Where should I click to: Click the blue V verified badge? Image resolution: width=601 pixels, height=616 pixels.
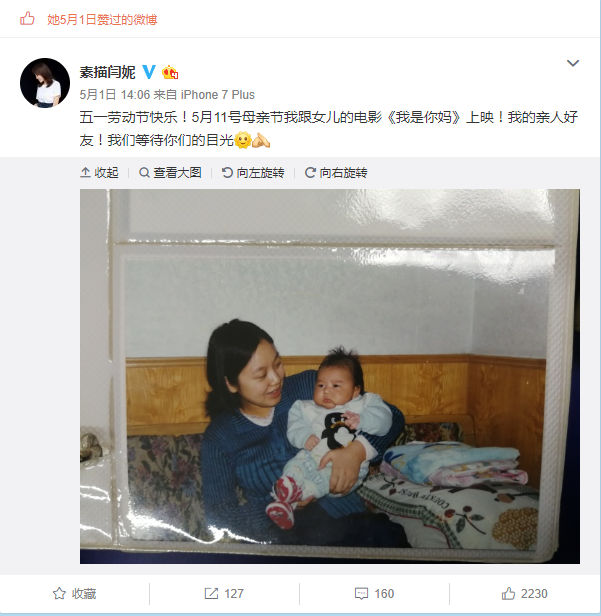coord(149,72)
